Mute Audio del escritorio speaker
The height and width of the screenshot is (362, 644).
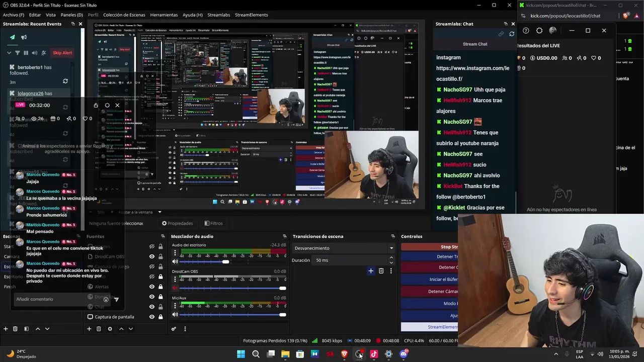pos(175,261)
